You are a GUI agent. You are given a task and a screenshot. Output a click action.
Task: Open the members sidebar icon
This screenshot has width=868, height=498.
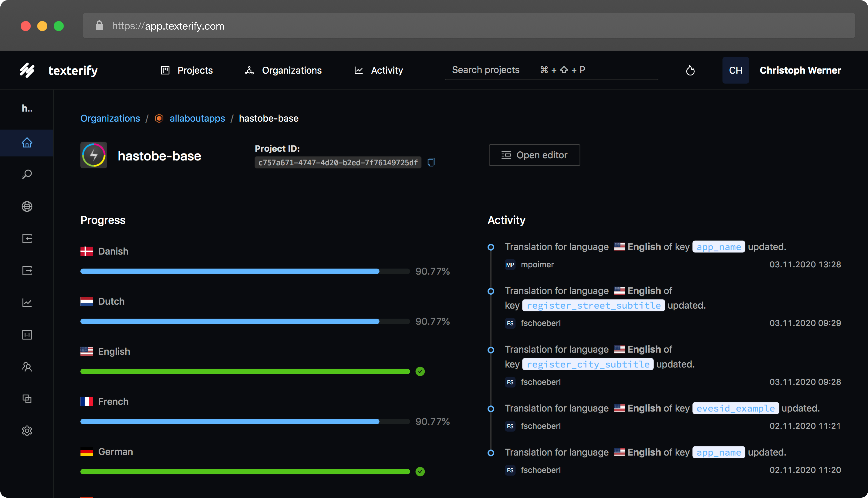(x=27, y=367)
